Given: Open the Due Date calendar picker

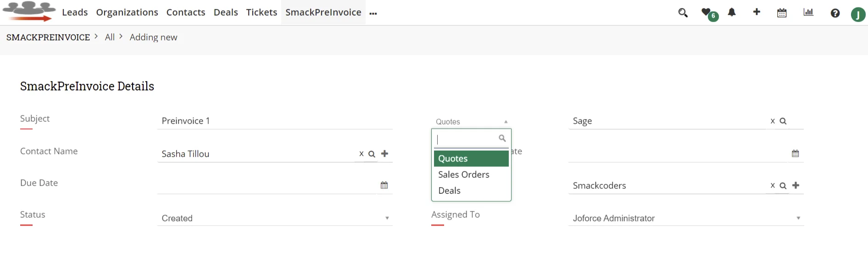Looking at the screenshot, I should click(384, 185).
